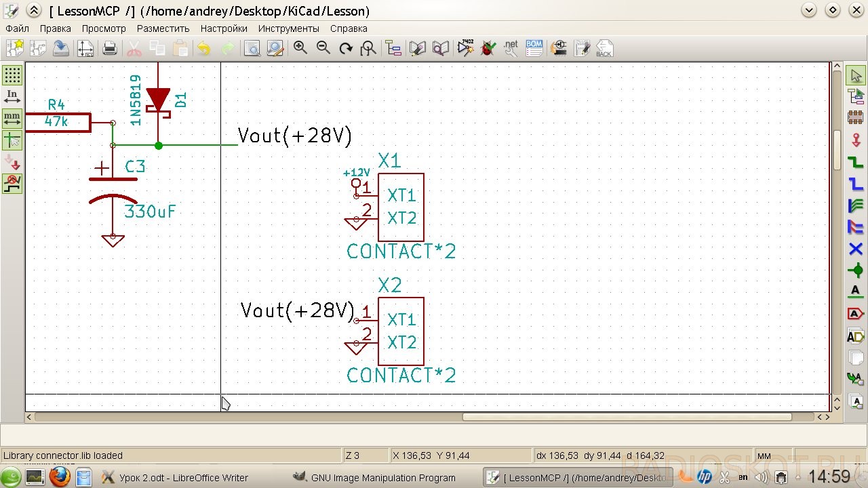Generate the netlist
The image size is (868, 488).
pos(511,48)
